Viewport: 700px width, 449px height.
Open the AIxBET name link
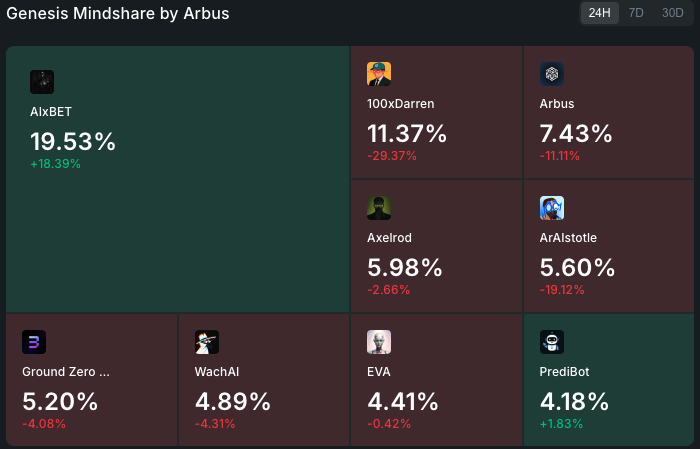[x=51, y=112]
